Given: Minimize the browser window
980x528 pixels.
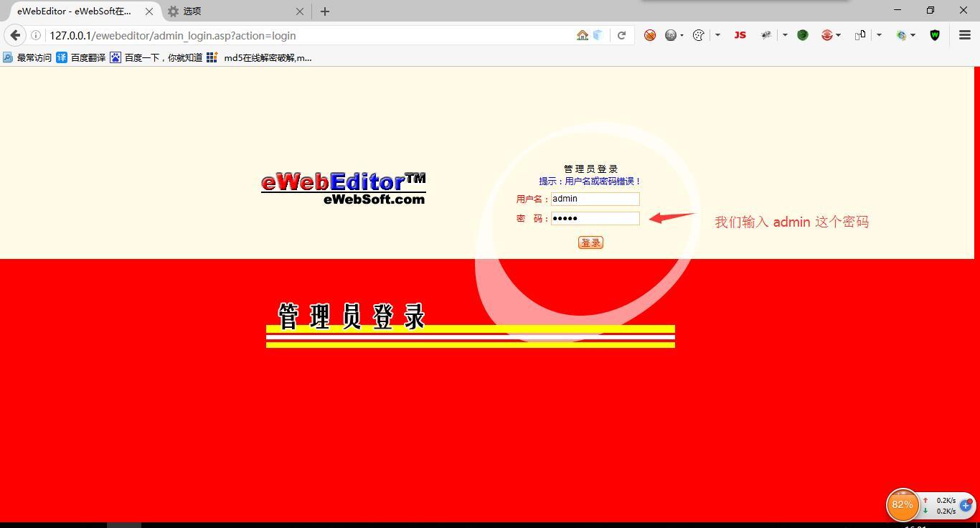Looking at the screenshot, I should click(897, 10).
